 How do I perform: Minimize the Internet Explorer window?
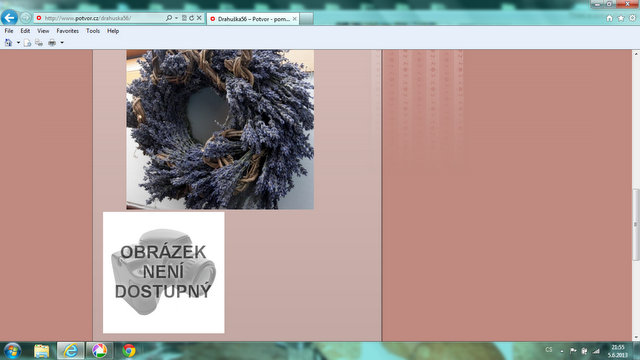[597, 4]
